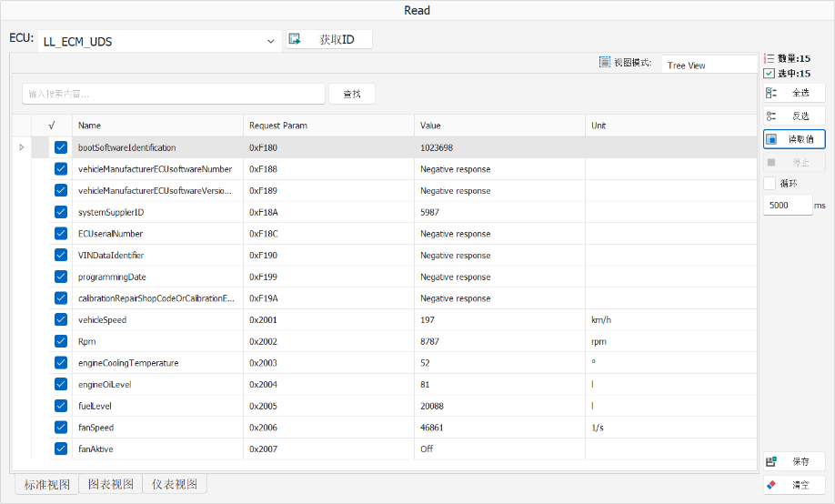
Task: Click the select-all 全选 icon
Action: tap(771, 93)
